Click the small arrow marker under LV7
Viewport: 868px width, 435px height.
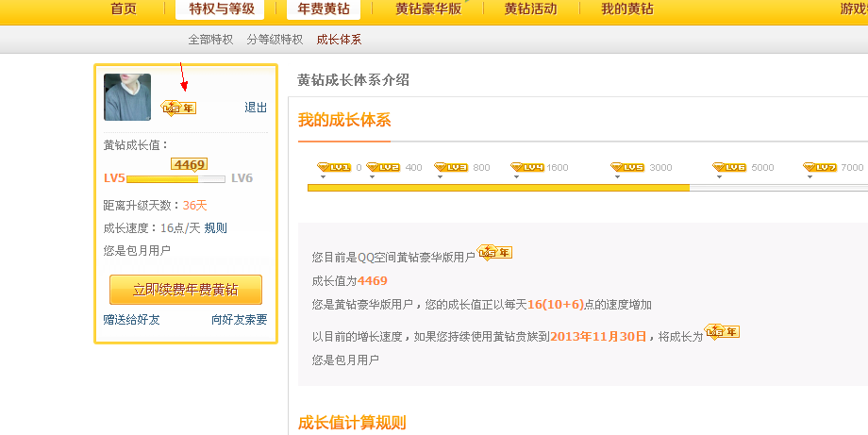(810, 177)
